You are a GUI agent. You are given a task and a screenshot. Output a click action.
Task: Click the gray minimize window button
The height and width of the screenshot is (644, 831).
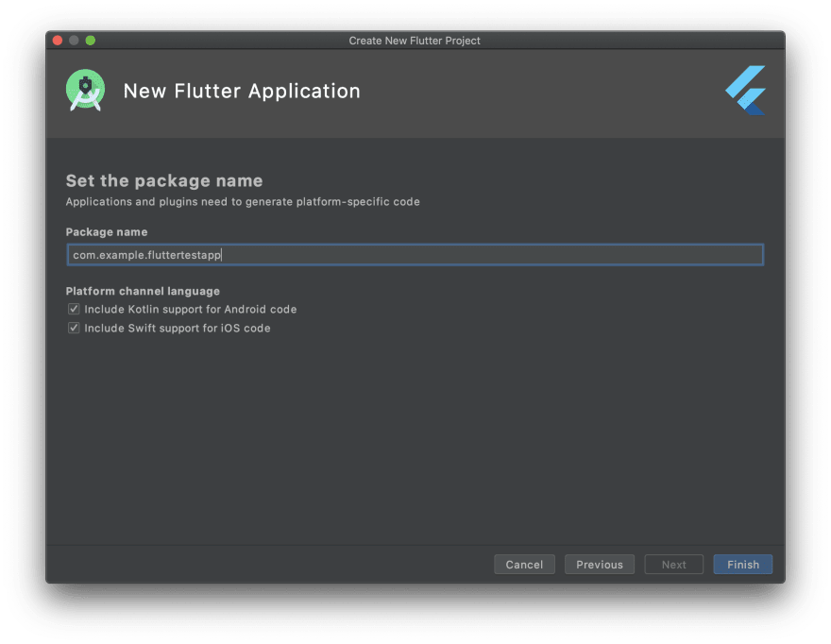tap(75, 41)
